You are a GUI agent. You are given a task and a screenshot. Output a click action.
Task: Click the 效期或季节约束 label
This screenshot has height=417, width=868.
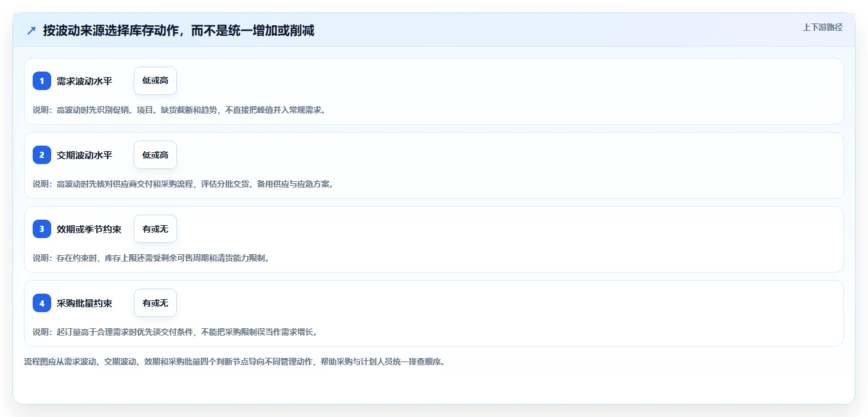[89, 229]
